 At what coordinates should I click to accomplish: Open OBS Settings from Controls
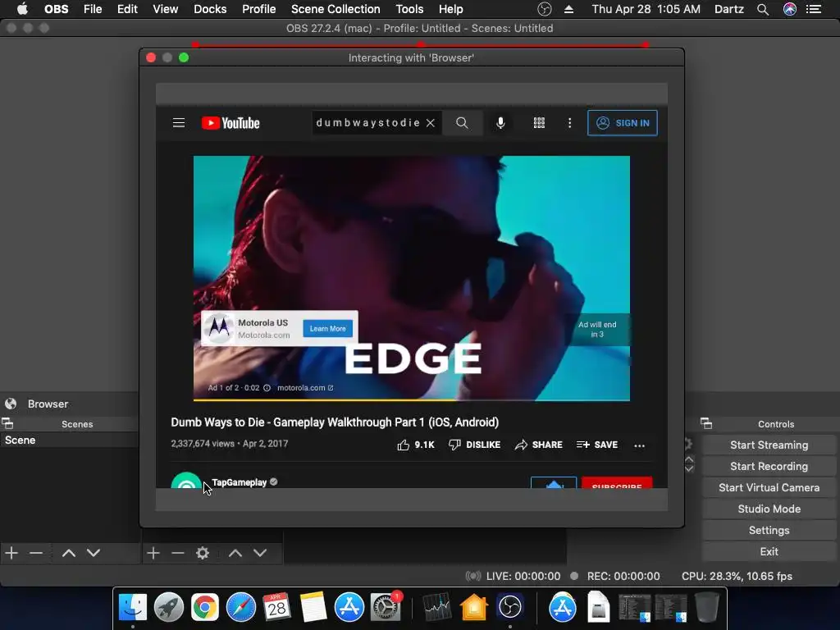pyautogui.click(x=769, y=531)
